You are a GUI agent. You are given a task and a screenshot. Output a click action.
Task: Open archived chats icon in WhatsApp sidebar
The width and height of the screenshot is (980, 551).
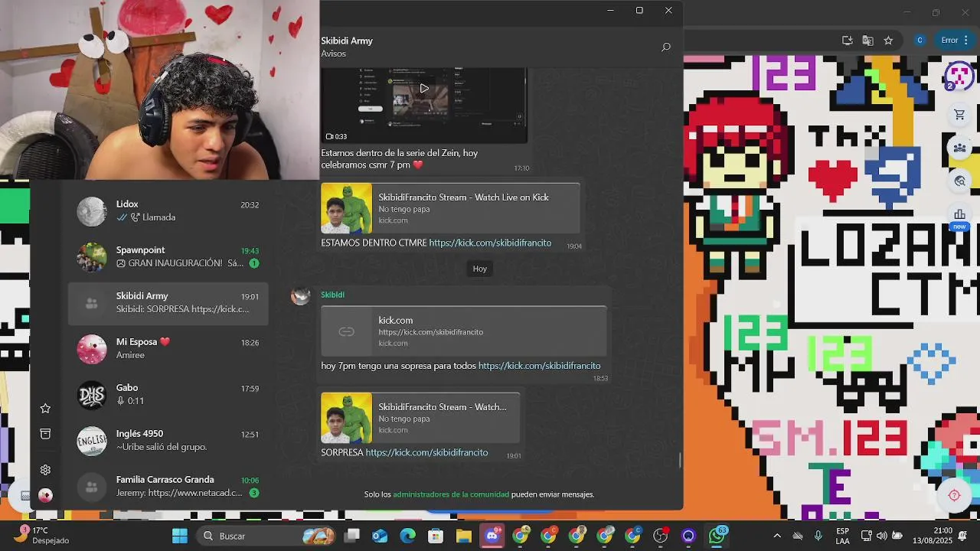(45, 434)
